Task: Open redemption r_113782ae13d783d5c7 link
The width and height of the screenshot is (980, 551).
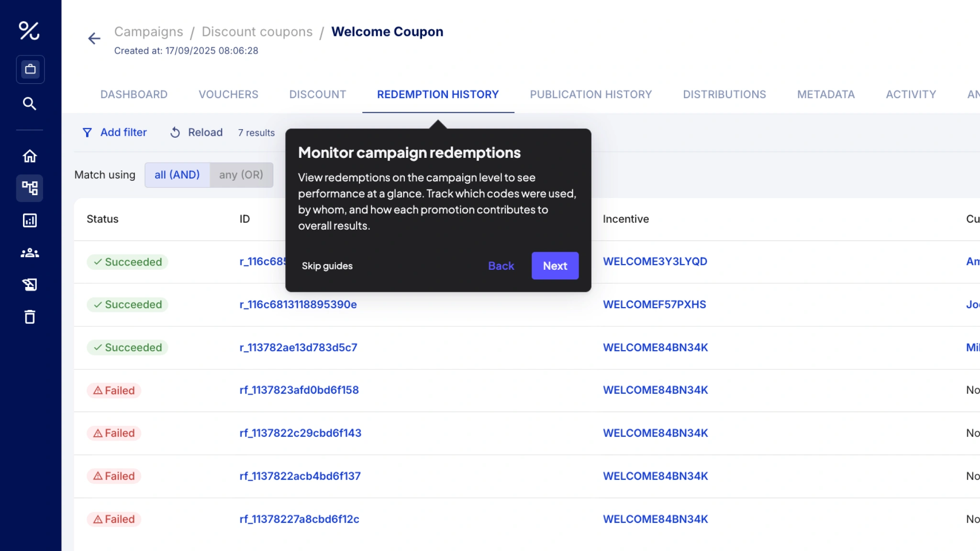Action: pyautogui.click(x=298, y=348)
